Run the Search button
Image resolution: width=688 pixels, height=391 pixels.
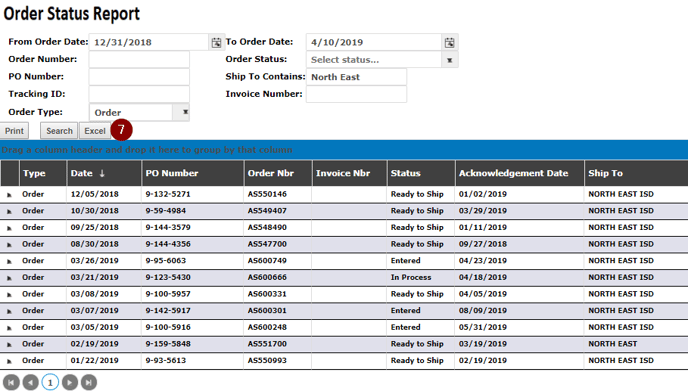pyautogui.click(x=59, y=131)
